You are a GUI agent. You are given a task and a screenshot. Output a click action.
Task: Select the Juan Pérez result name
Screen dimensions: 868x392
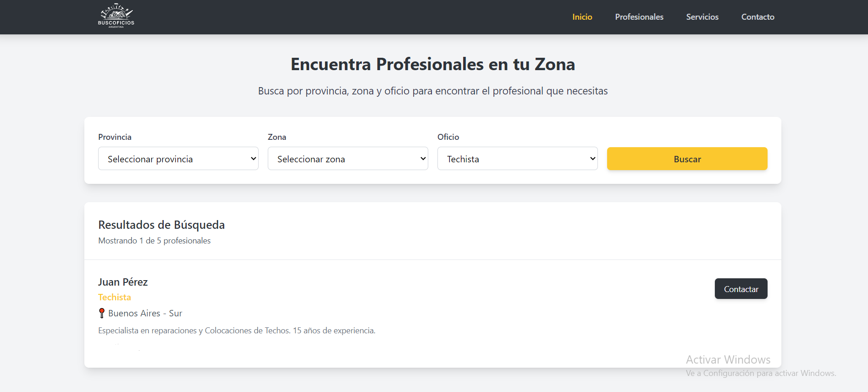point(123,282)
